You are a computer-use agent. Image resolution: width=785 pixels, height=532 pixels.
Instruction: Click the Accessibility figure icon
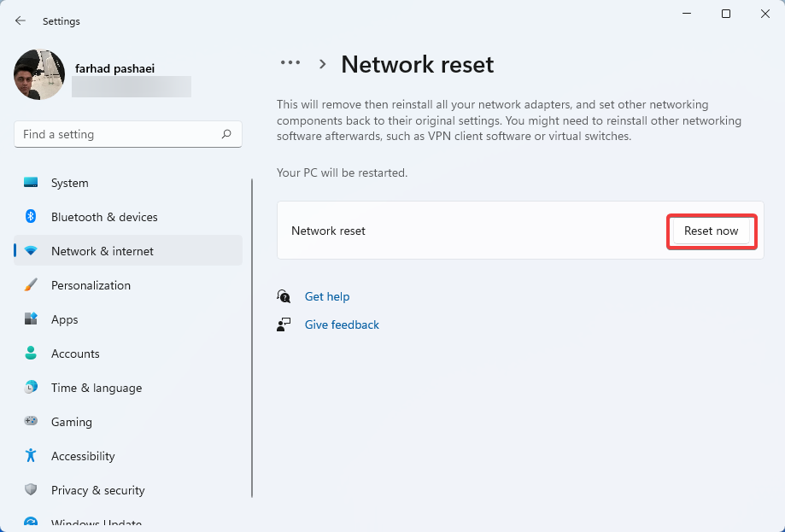[x=31, y=456]
